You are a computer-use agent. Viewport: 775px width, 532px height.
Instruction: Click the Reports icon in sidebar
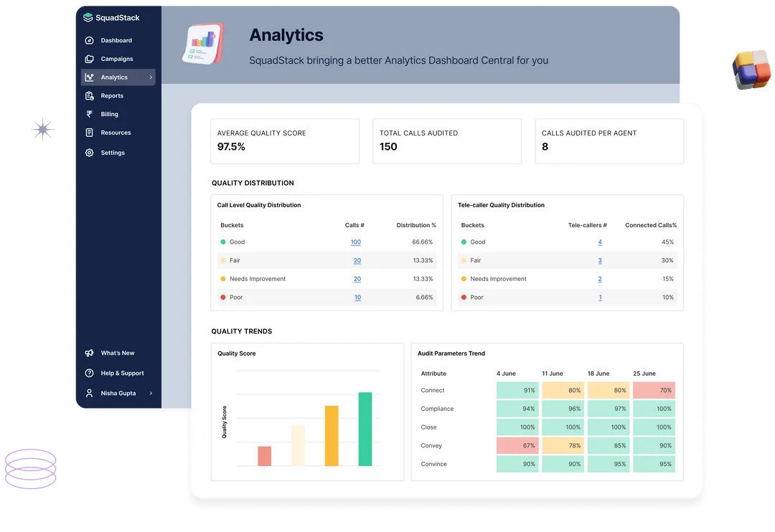tap(90, 96)
